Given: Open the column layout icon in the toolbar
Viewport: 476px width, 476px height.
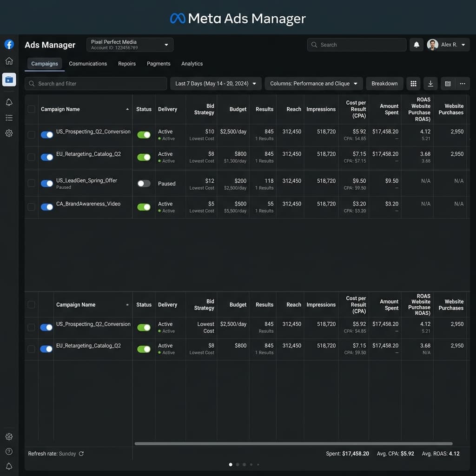Looking at the screenshot, I should tap(448, 84).
